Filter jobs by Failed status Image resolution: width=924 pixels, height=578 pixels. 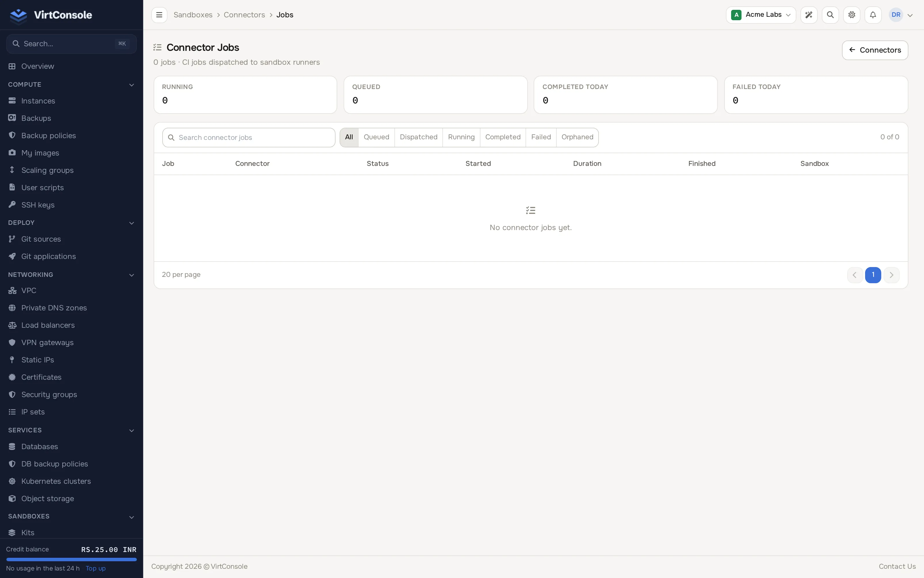541,137
